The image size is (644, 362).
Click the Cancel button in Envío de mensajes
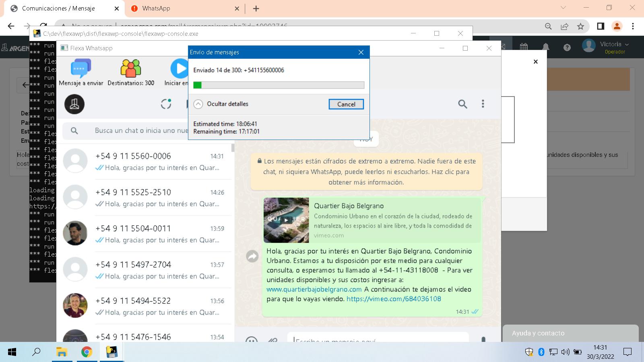(x=346, y=104)
